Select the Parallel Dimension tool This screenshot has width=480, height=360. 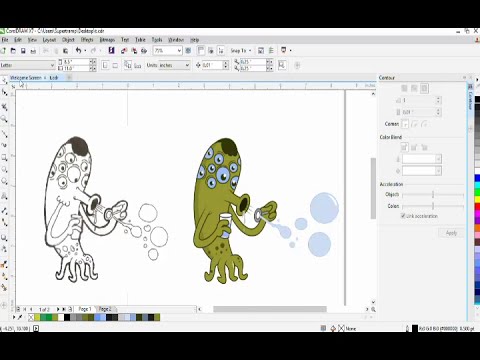(x=4, y=210)
